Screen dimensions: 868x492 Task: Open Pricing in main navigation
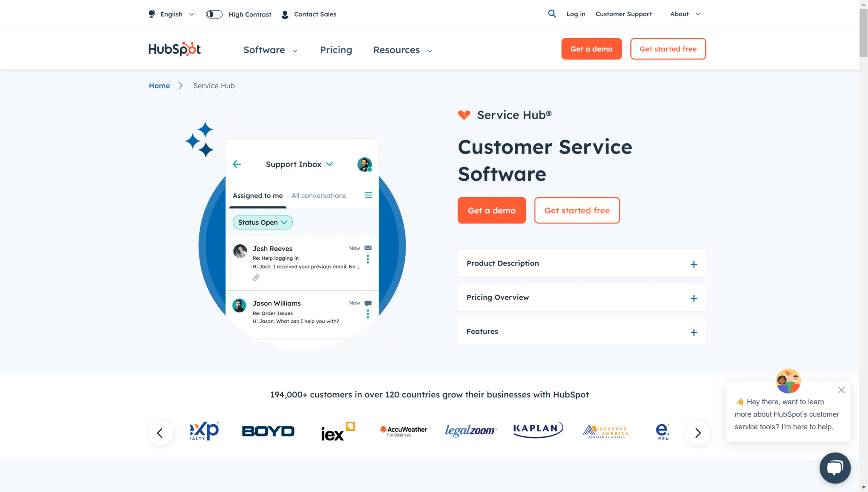(336, 50)
